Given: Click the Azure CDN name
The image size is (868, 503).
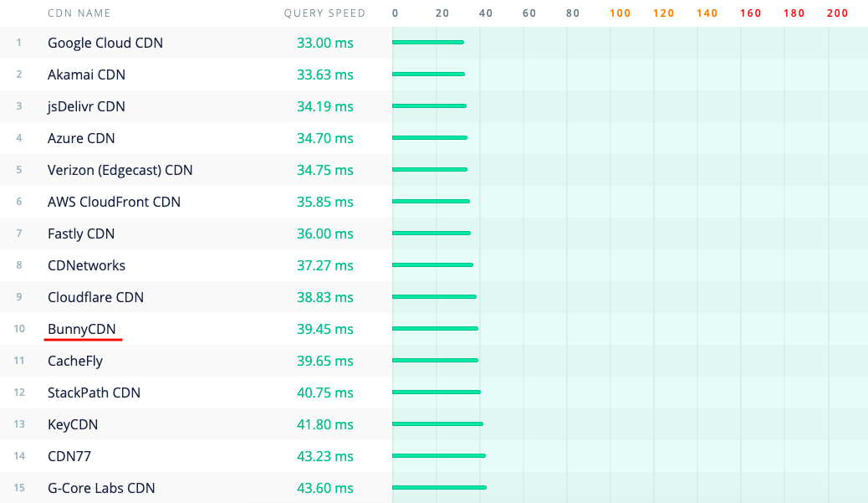Looking at the screenshot, I should (81, 138).
